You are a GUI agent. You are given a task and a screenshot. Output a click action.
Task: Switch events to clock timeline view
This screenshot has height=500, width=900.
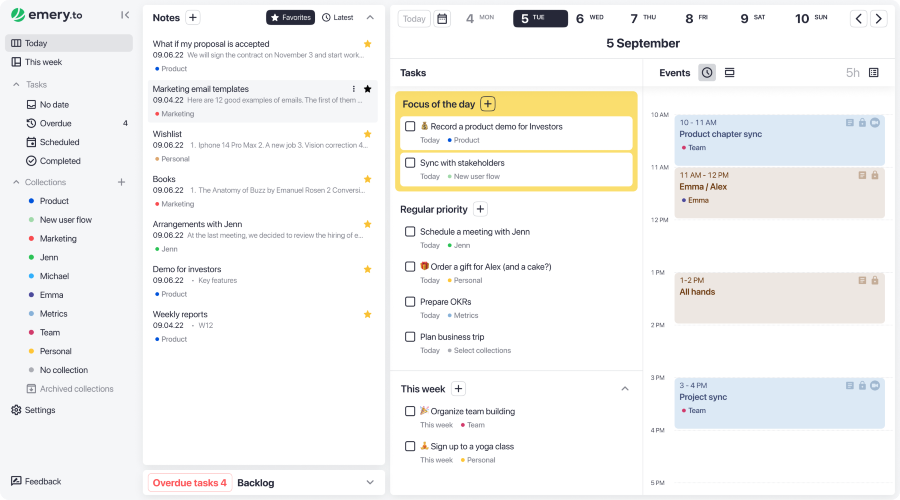[x=707, y=73]
